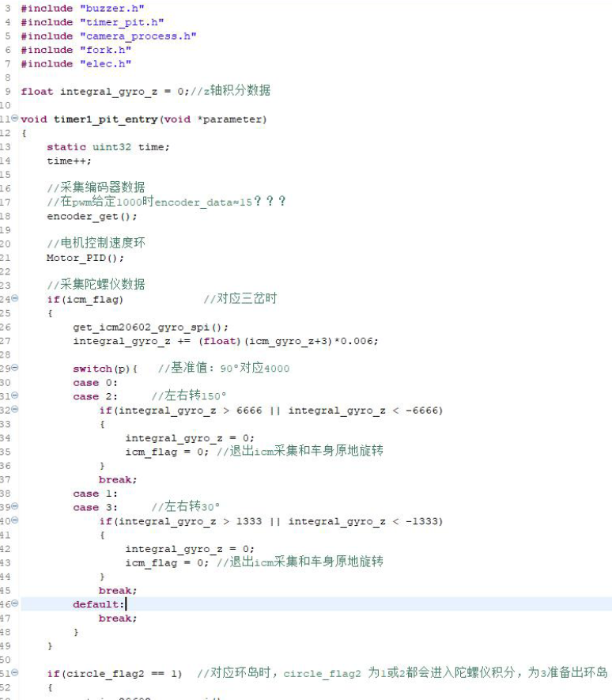
Task: Click the integral_gyro_z += statement
Action: coord(225,341)
